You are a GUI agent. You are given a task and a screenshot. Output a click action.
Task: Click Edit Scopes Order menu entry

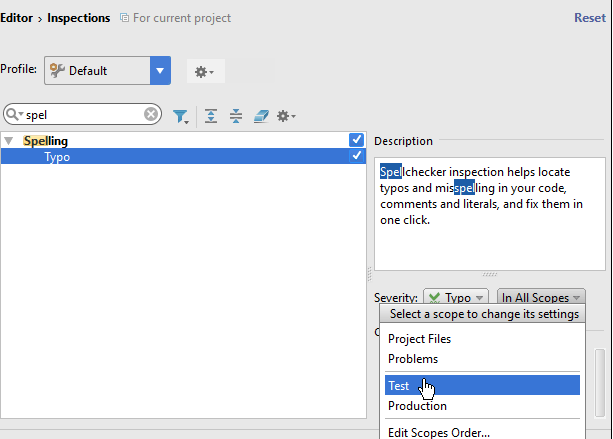click(438, 432)
